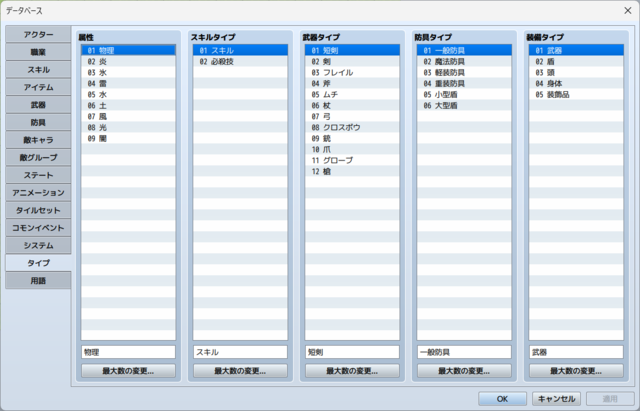Edit the 属性 name field containing 物理
Screen dimensions: 640x411
pos(128,352)
